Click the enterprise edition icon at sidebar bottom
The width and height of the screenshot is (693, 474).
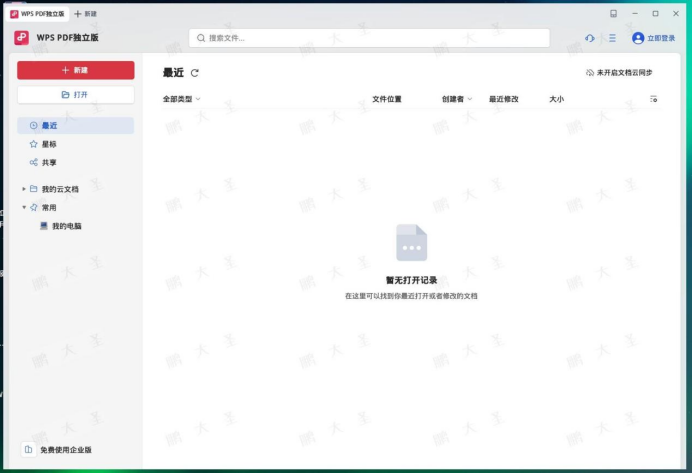28,450
